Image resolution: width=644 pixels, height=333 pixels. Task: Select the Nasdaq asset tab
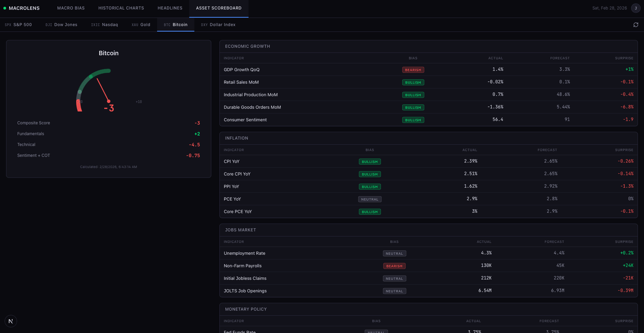104,25
